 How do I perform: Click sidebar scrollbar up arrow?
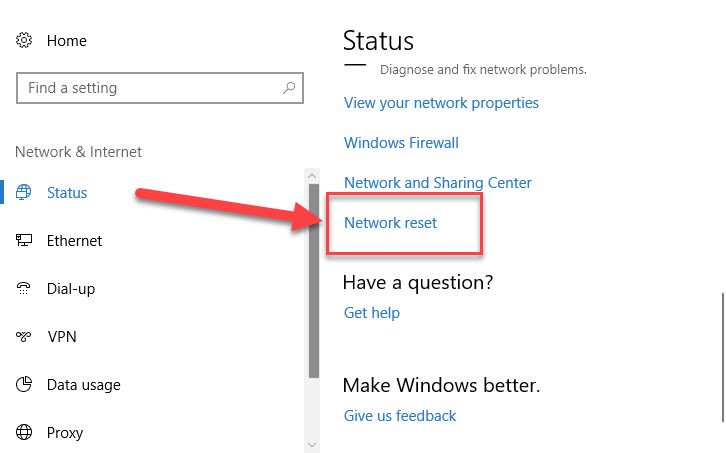(312, 176)
